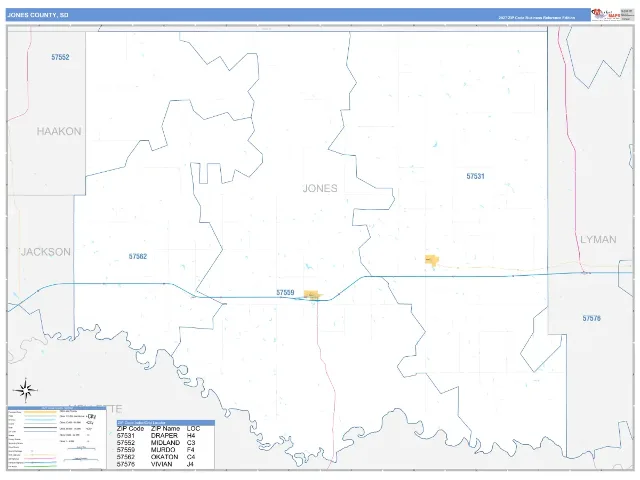
Task: Click 57559 in the ZIP index table
Action: (126, 450)
